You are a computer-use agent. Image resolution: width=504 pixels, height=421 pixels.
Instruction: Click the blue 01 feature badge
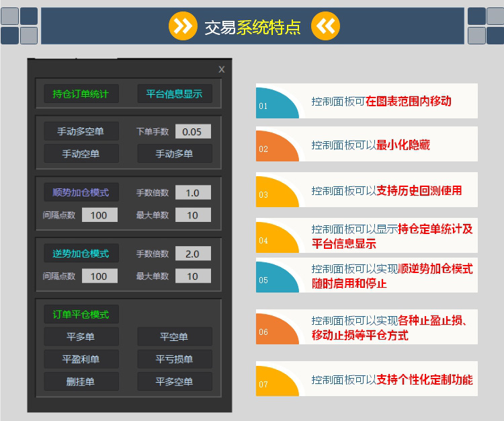point(277,103)
